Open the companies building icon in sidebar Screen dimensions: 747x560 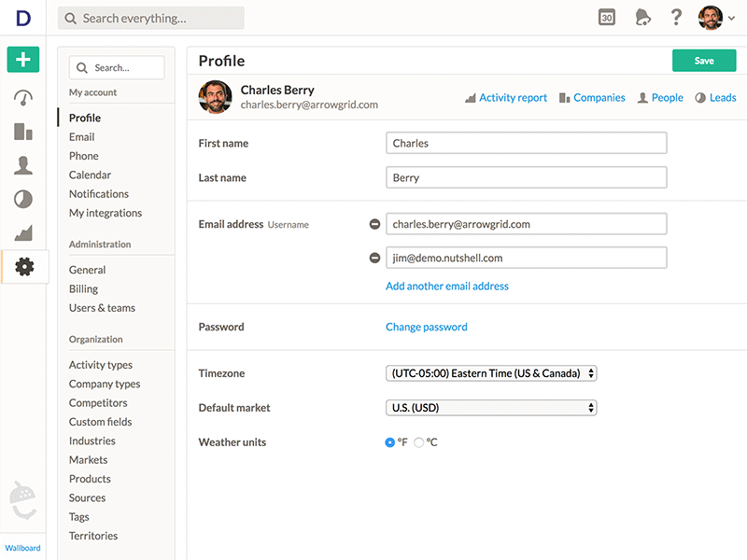pyautogui.click(x=23, y=132)
